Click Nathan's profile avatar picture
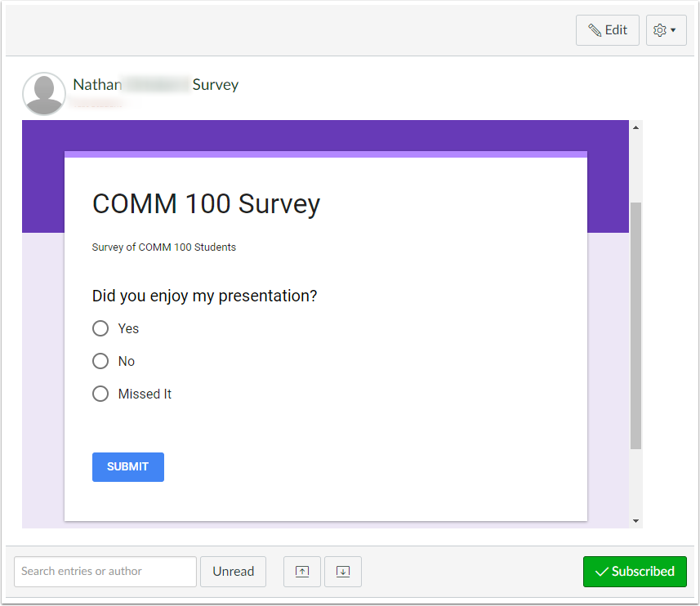This screenshot has width=700, height=606. (x=43, y=93)
